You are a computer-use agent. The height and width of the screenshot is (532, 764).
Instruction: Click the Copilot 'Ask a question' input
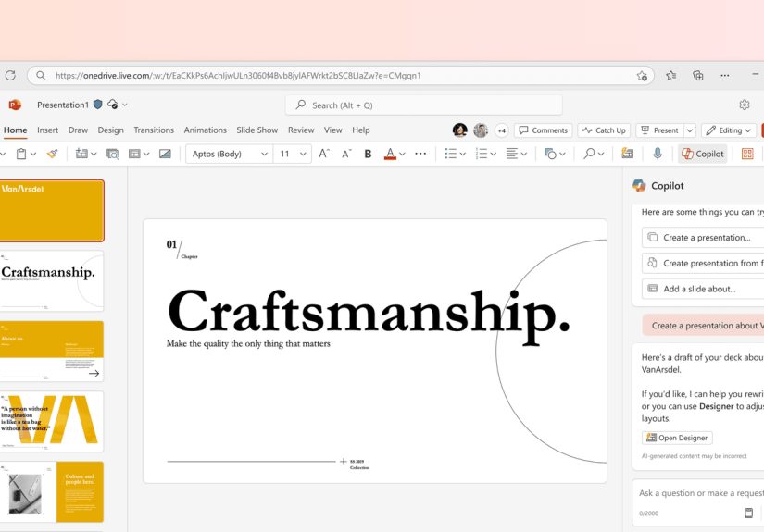click(701, 493)
